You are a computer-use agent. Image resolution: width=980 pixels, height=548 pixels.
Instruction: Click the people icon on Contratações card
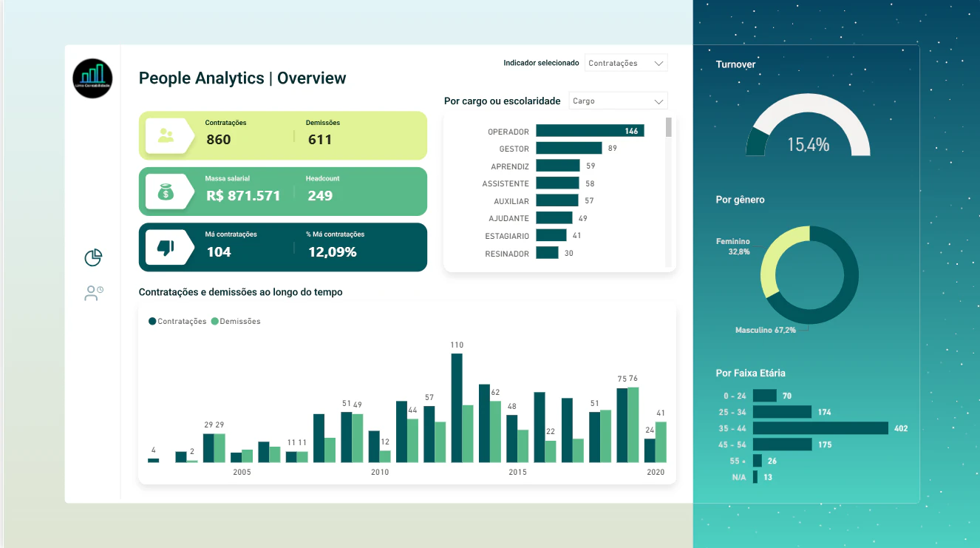(166, 135)
